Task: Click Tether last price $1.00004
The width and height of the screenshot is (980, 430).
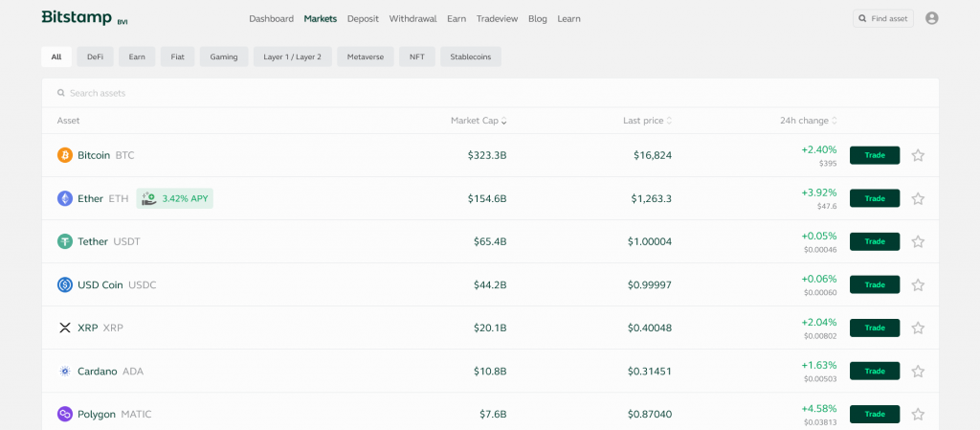Action: (x=650, y=241)
